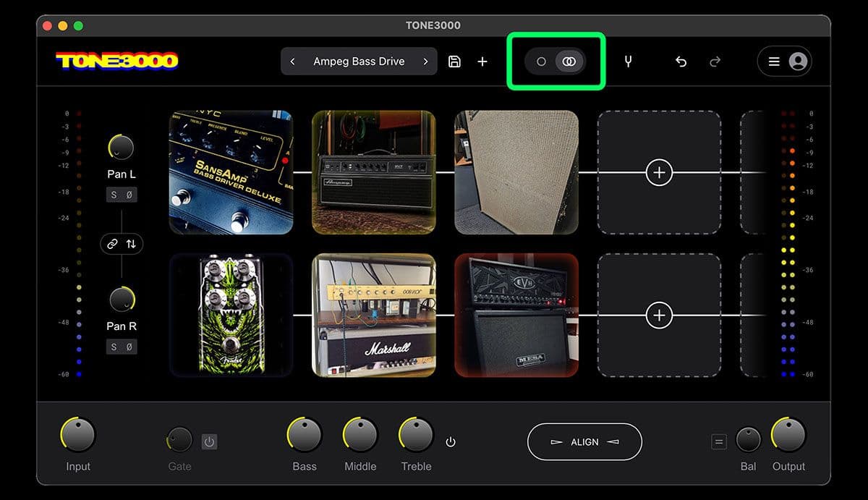Swap the two chains with the arrows icon
The image size is (868, 500).
(x=131, y=244)
